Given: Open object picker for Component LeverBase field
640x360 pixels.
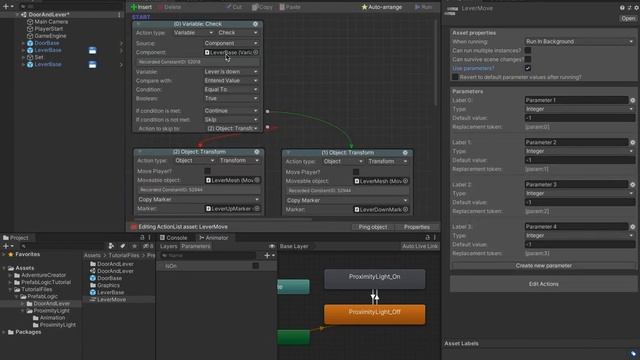Looking at the screenshot, I should point(256,52).
